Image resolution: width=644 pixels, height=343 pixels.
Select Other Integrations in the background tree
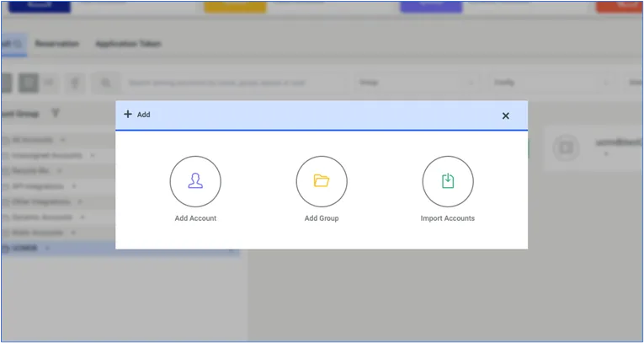[x=41, y=202]
